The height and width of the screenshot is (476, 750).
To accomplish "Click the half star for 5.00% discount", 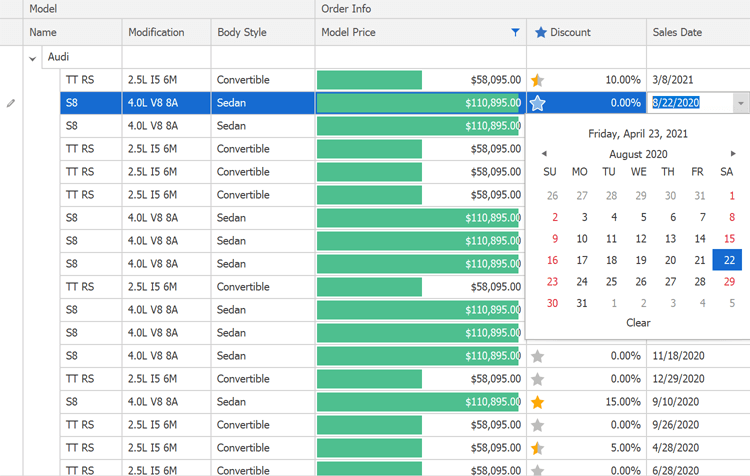I will point(537,448).
